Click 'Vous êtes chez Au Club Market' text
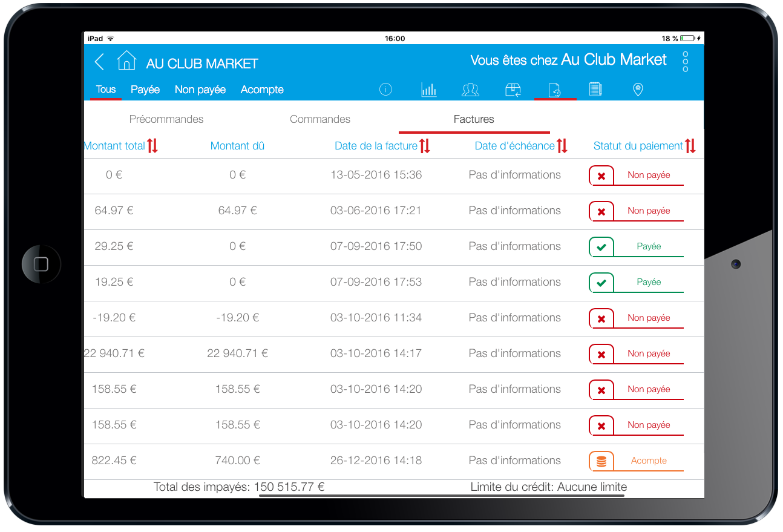Viewport: 783px width, 532px height. 569,60
